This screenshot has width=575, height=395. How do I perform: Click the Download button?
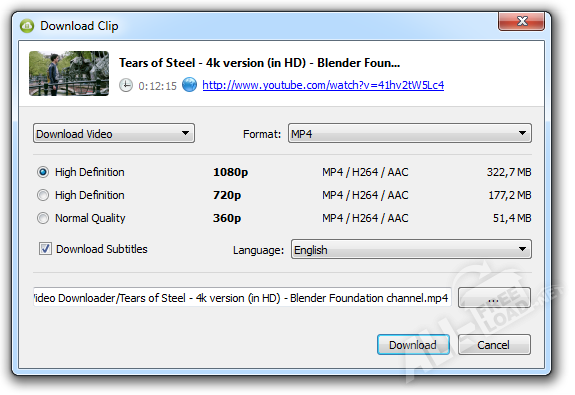coord(413,344)
